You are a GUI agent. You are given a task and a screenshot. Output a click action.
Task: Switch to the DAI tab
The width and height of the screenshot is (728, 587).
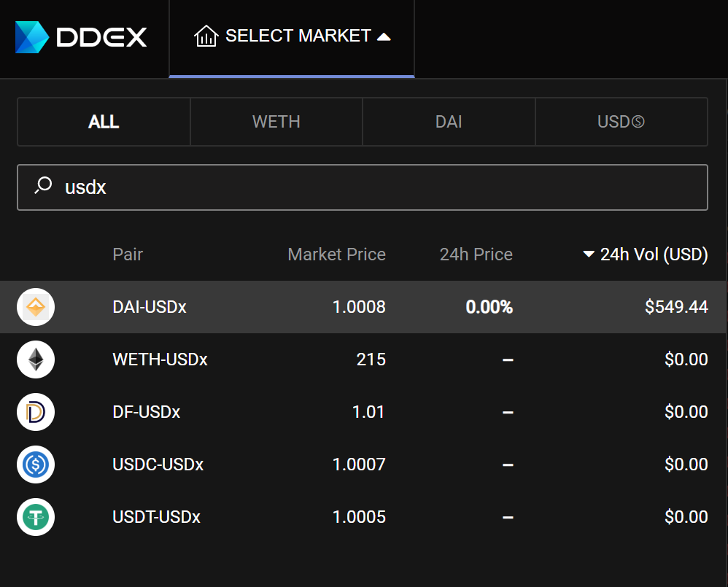[x=449, y=122]
